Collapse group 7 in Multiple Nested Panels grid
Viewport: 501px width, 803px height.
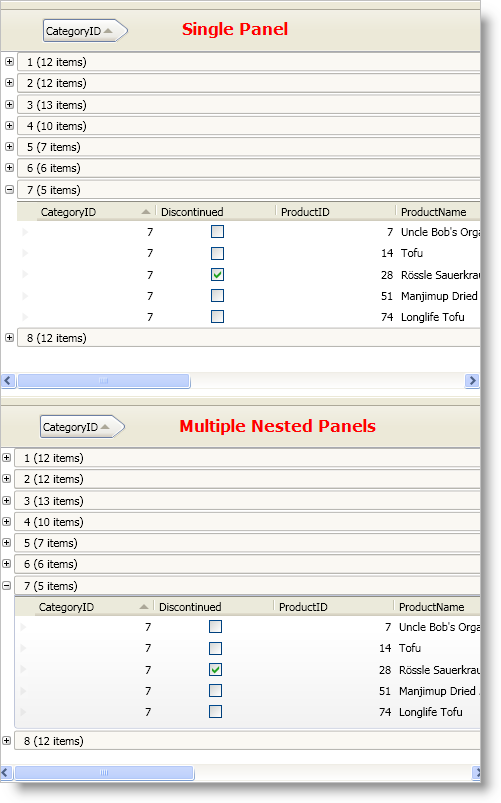tap(7, 585)
